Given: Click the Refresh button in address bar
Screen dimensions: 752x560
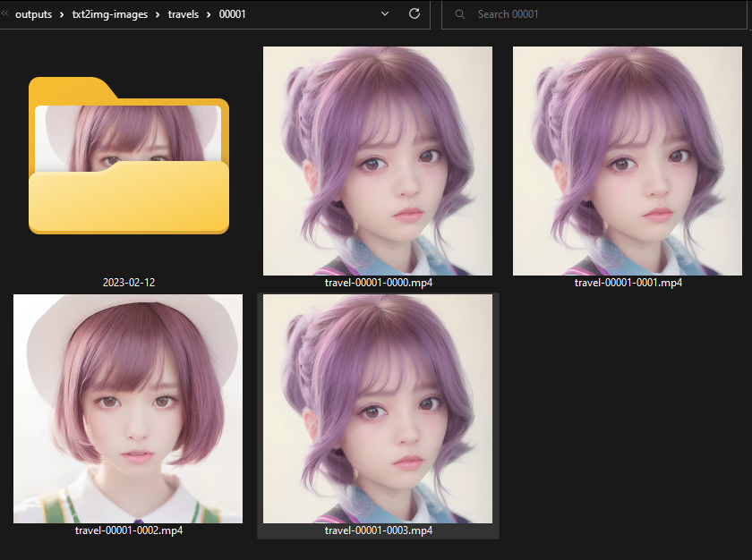Looking at the screenshot, I should [x=414, y=14].
